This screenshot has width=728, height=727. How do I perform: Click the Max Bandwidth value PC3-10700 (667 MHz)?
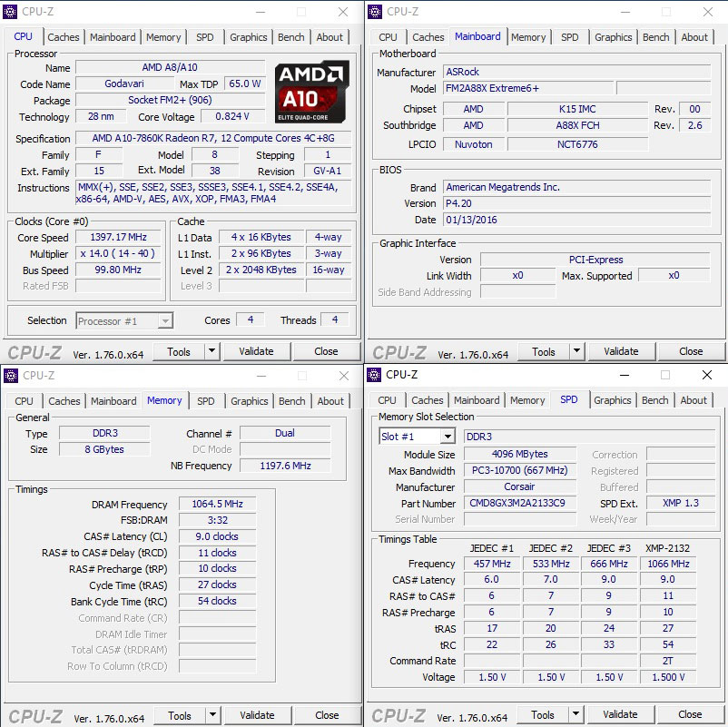pyautogui.click(x=520, y=471)
